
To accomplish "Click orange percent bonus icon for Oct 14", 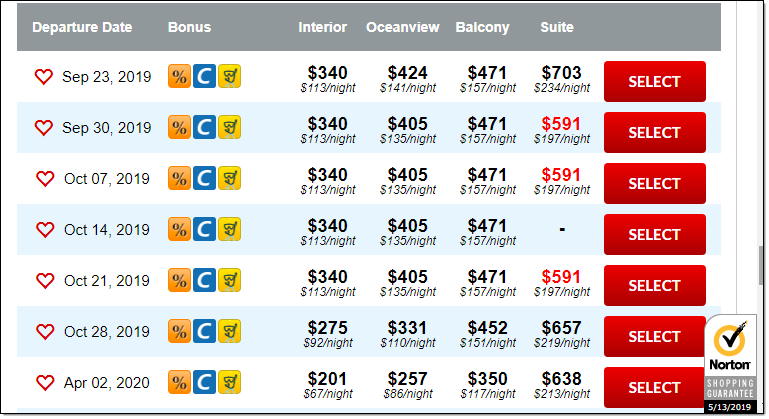I will [179, 230].
